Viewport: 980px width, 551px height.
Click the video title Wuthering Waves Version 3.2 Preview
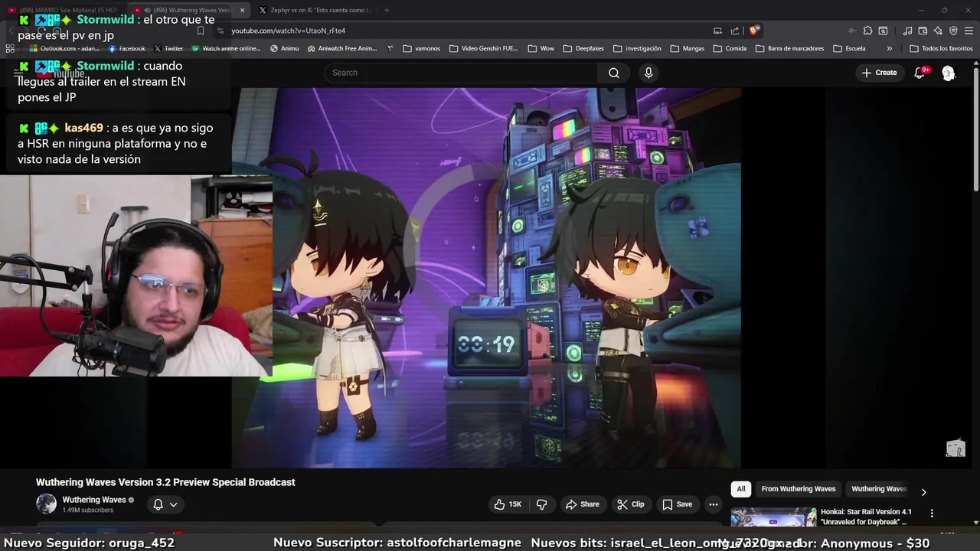(x=165, y=482)
